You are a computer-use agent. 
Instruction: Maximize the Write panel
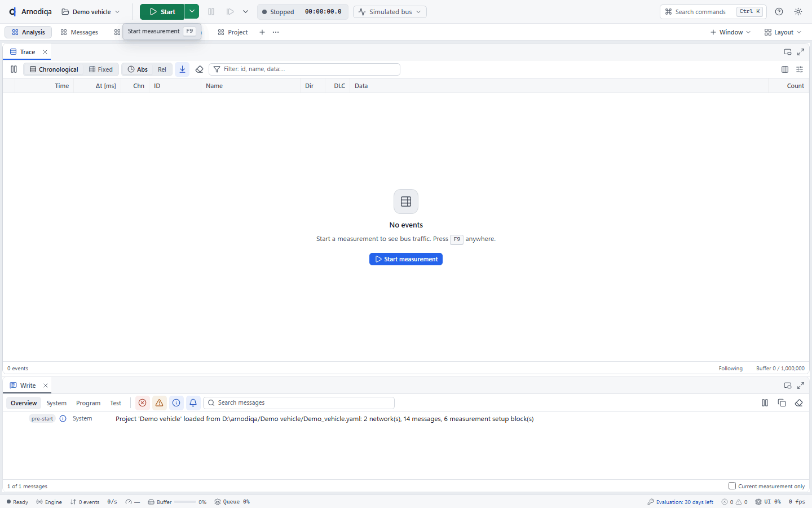click(x=801, y=386)
